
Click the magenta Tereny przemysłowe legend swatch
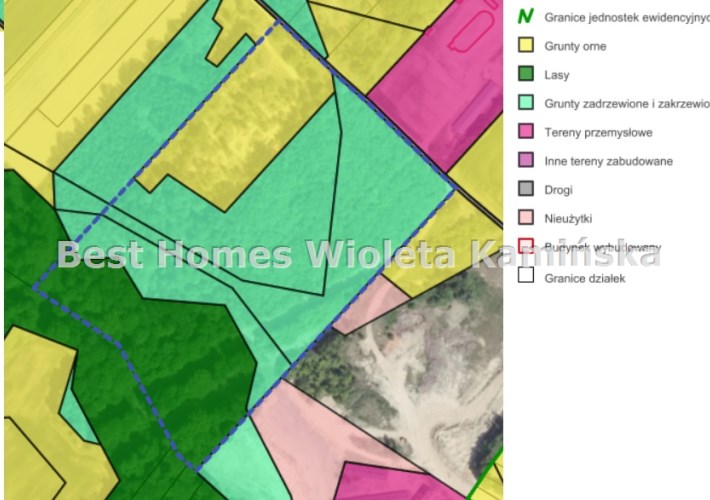click(x=526, y=131)
